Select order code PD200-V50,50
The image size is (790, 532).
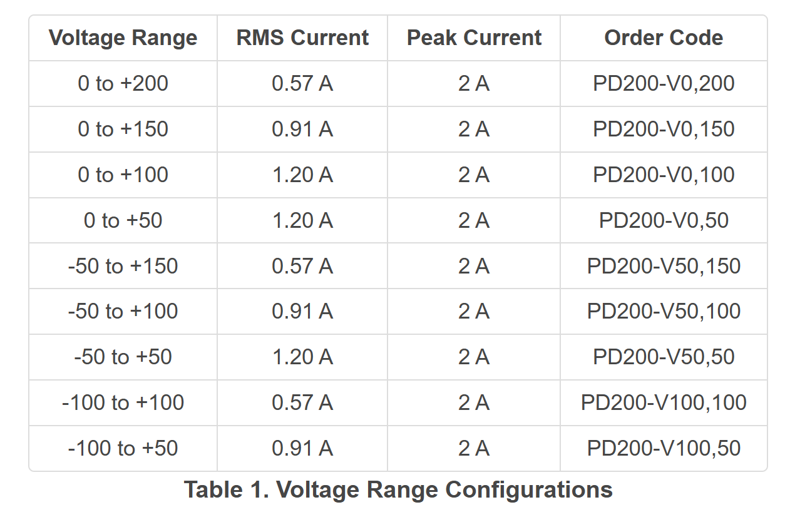tap(664, 357)
